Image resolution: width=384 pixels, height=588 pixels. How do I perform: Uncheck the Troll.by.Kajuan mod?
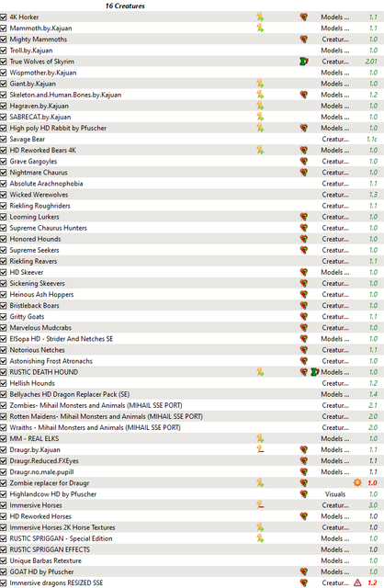tap(4, 51)
